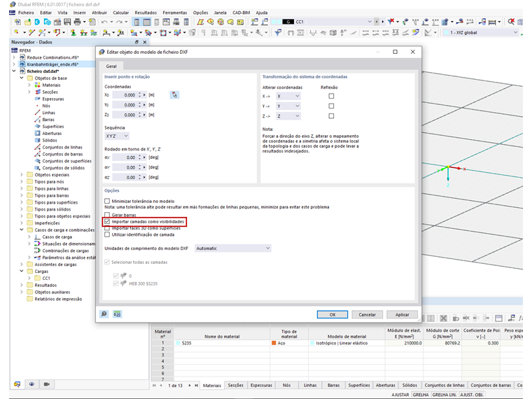Viewport: 532px width, 399px height.
Task: Toggle the Tables panel display icon
Action: point(146,22)
